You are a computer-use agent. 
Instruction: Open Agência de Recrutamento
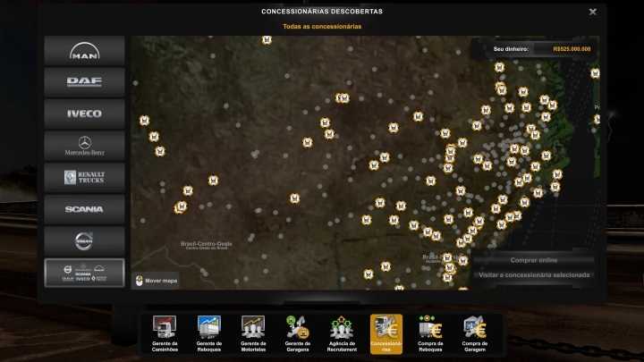(342, 333)
